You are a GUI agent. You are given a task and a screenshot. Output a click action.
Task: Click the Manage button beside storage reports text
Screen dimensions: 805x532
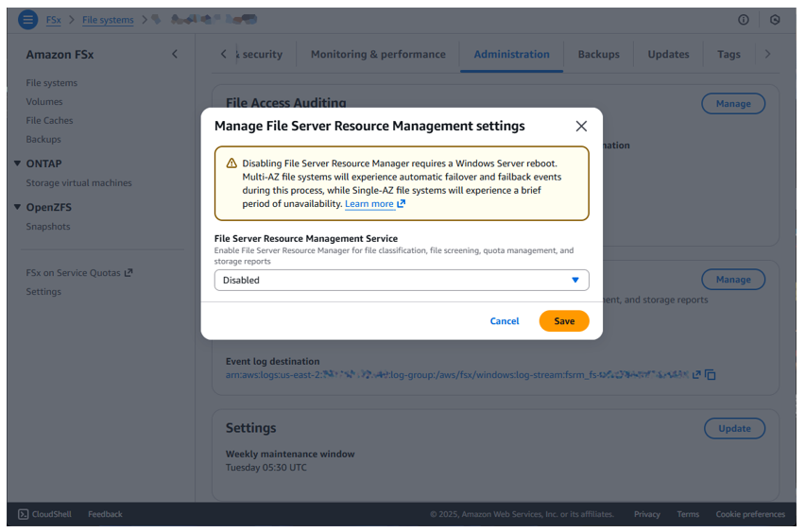(733, 280)
